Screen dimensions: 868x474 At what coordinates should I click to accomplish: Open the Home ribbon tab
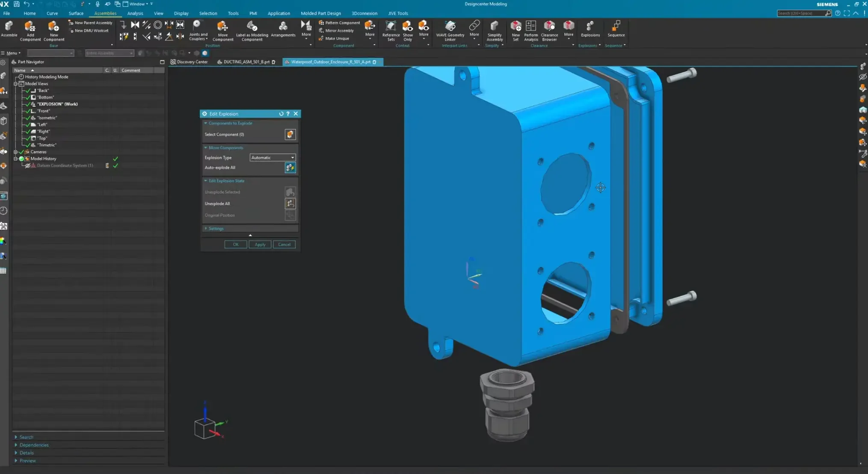[30, 13]
